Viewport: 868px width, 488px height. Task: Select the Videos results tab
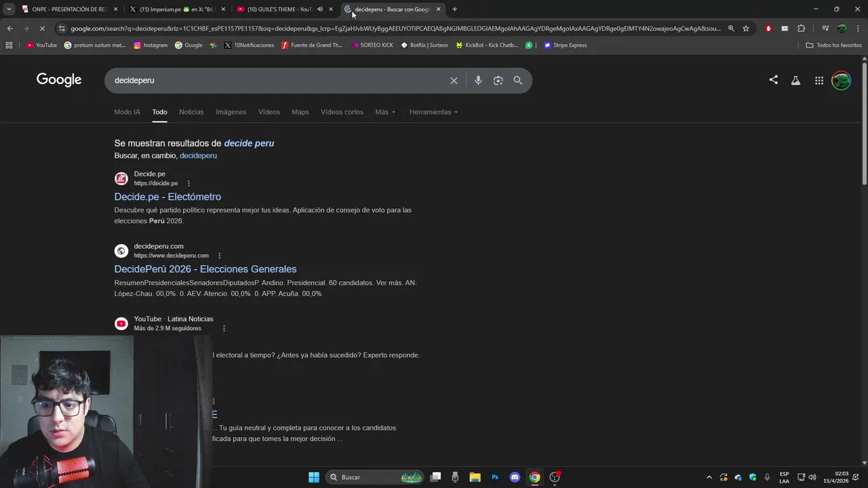coord(269,112)
